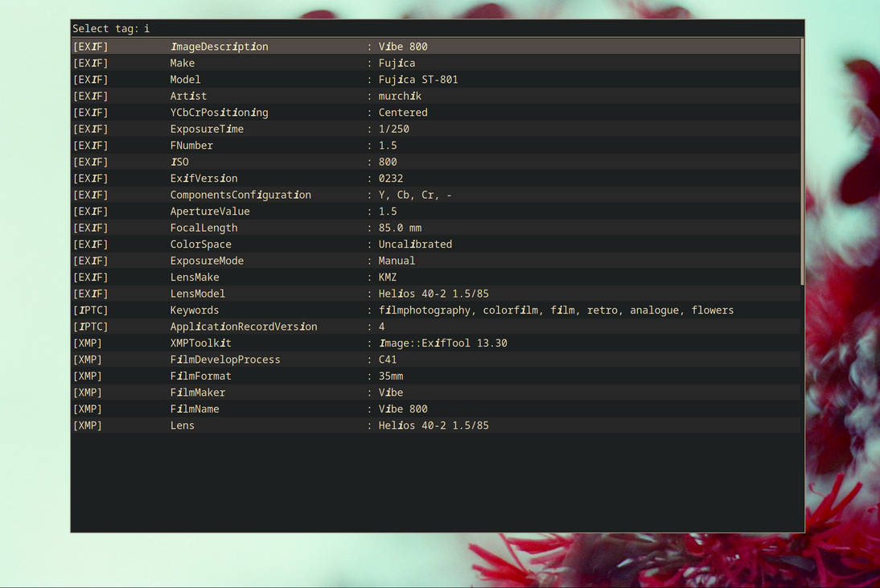Pick the FocalLength tag row

click(x=436, y=228)
